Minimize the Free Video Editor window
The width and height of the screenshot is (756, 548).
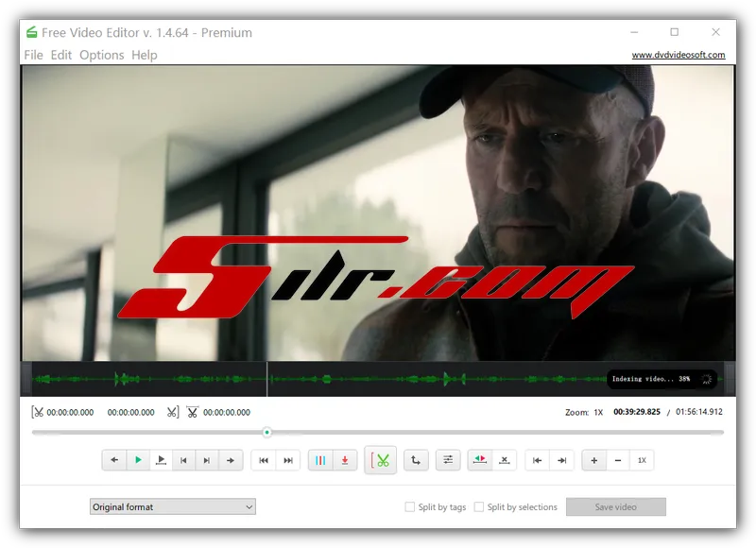(x=634, y=32)
